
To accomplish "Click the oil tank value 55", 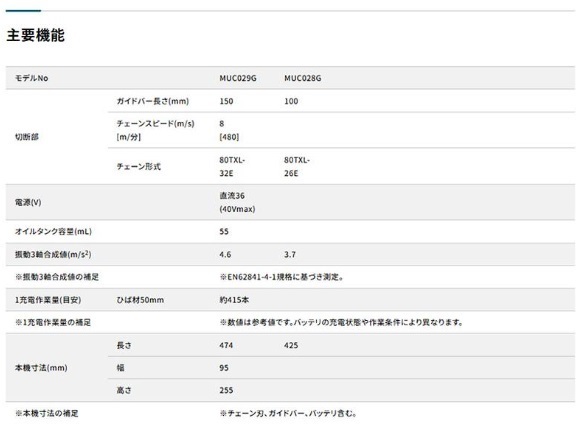I will point(224,231).
